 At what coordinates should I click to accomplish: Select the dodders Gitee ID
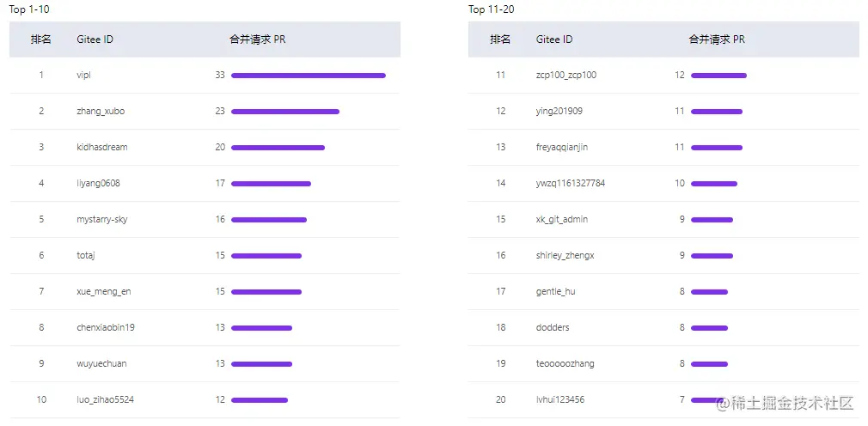[553, 327]
